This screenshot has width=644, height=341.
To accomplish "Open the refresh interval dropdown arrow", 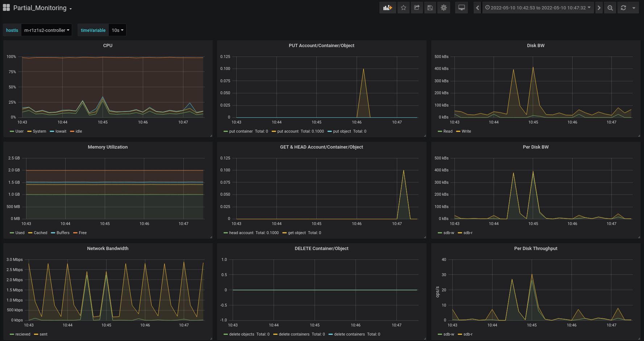I will point(633,8).
